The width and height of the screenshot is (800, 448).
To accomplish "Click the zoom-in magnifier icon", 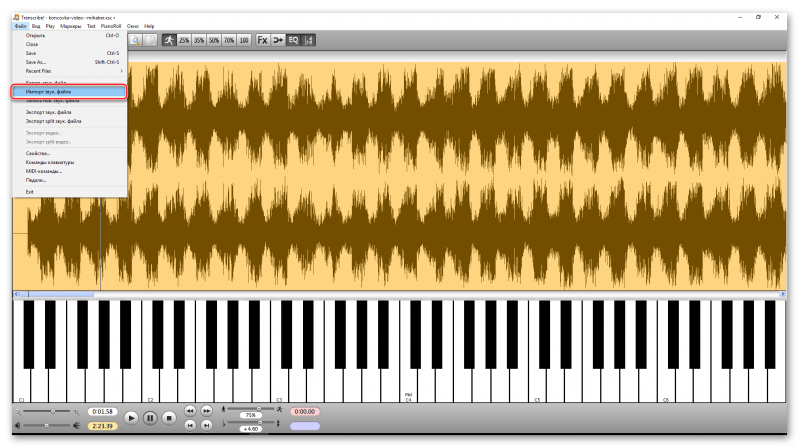I will [x=77, y=411].
